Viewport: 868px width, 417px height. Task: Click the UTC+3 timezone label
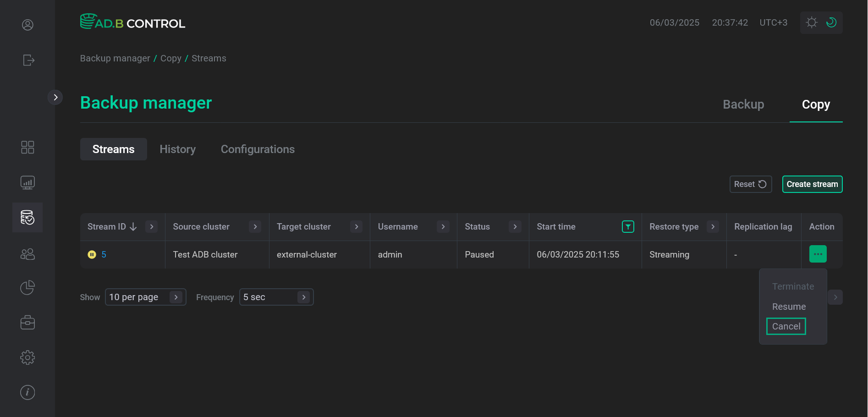pyautogui.click(x=773, y=22)
